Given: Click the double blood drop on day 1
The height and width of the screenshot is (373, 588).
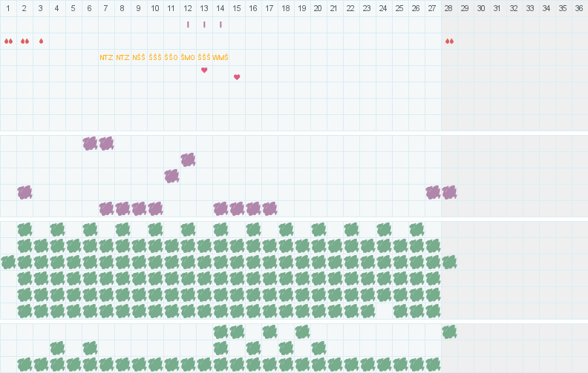Looking at the screenshot, I should coord(8,41).
